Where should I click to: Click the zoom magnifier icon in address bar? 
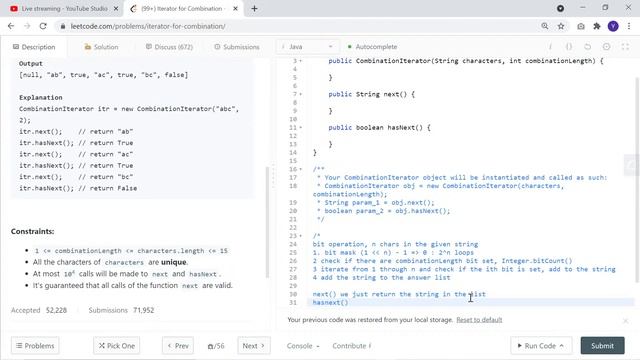tap(544, 26)
